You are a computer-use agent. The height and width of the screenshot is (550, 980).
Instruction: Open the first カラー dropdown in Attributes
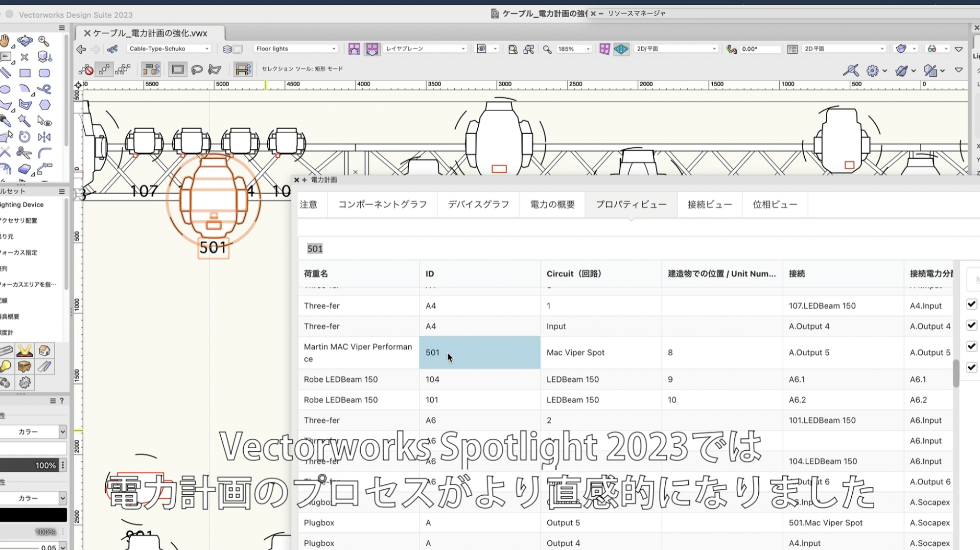(33, 432)
